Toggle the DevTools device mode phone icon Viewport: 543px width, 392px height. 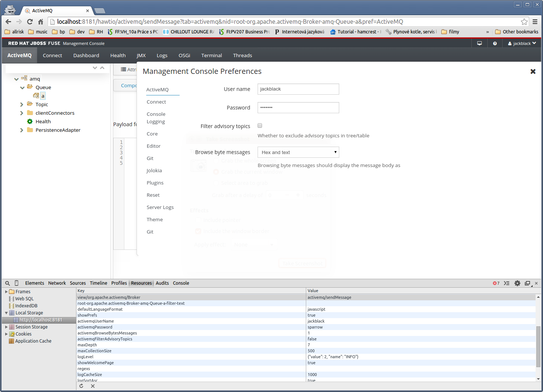16,283
